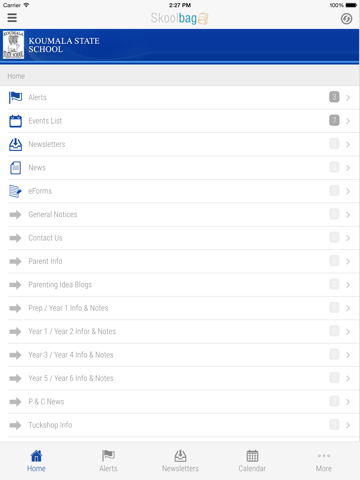Image resolution: width=360 pixels, height=480 pixels.
Task: Tap the Alerts badge showing 3
Action: tap(334, 97)
